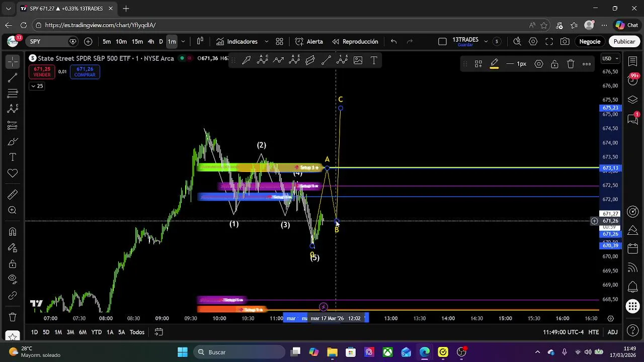Switch to the 10m timeframe
The image size is (644, 362).
pos(121,42)
